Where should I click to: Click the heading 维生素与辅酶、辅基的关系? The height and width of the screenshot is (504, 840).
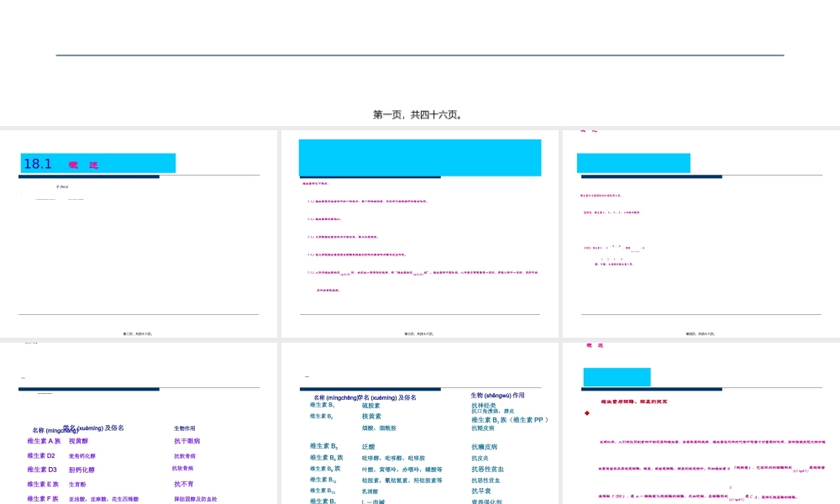[635, 402]
